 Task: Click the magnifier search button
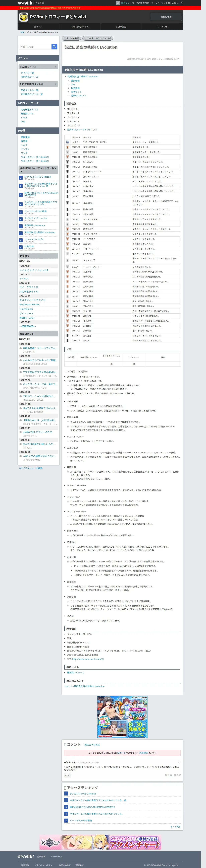(54, 47)
